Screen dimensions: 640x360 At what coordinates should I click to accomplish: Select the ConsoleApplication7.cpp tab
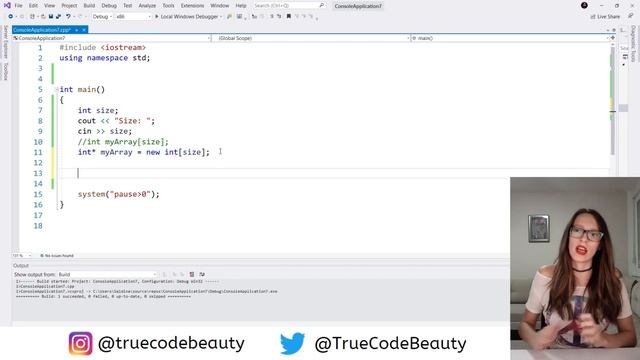click(x=42, y=30)
